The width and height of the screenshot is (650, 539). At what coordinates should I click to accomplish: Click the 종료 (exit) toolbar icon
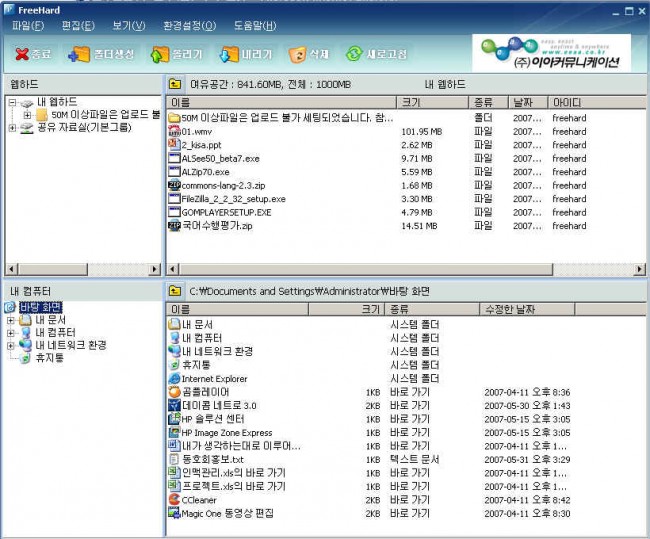[x=33, y=54]
